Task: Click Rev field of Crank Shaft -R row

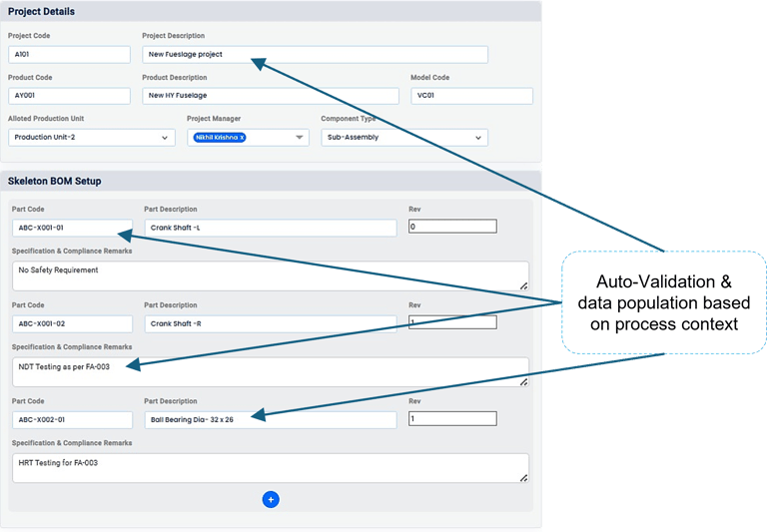Action: click(x=452, y=322)
